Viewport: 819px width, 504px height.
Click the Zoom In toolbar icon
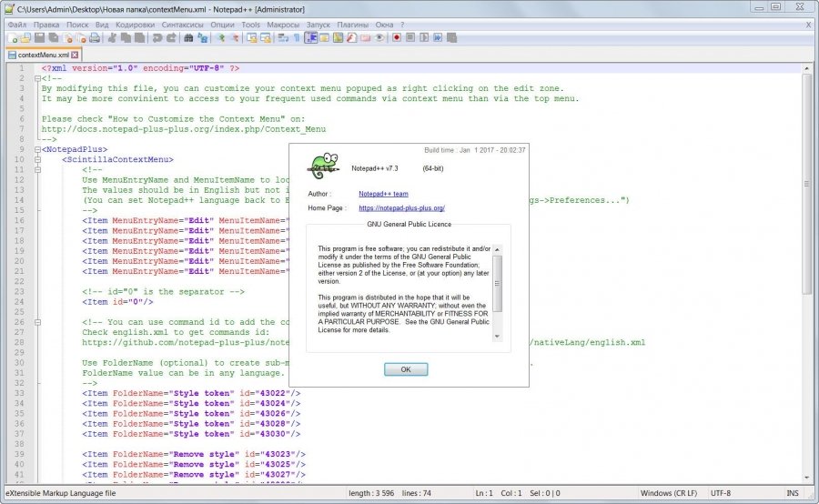point(220,38)
